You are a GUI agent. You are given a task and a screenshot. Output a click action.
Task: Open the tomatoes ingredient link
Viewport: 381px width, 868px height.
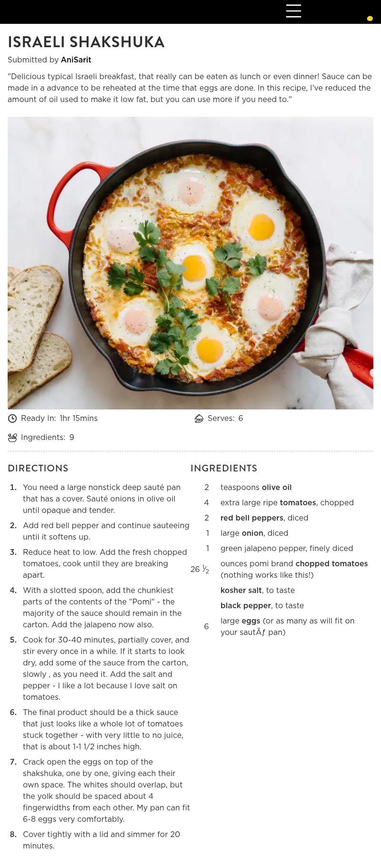[x=298, y=503]
